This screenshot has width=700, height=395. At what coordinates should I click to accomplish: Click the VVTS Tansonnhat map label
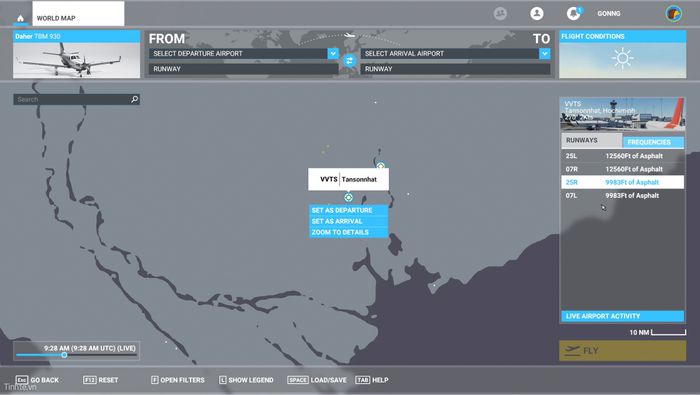tap(348, 179)
